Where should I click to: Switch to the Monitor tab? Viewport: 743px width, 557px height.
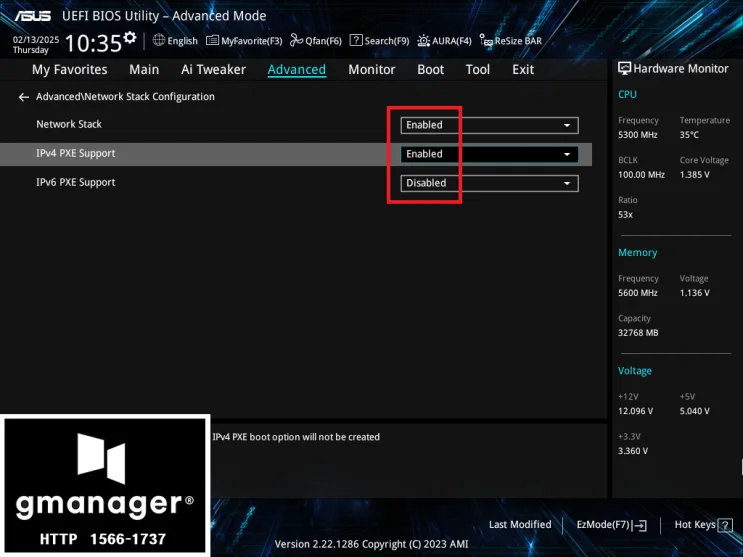[372, 70]
